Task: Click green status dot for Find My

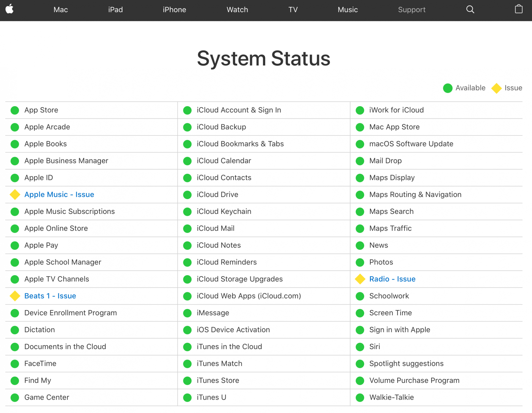Action: coord(15,381)
